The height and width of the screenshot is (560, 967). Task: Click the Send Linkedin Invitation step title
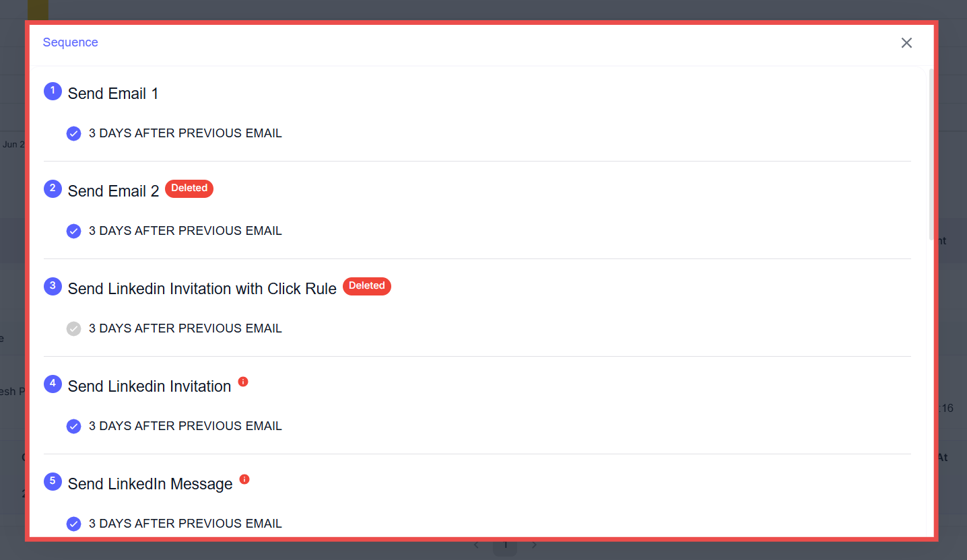tap(149, 386)
